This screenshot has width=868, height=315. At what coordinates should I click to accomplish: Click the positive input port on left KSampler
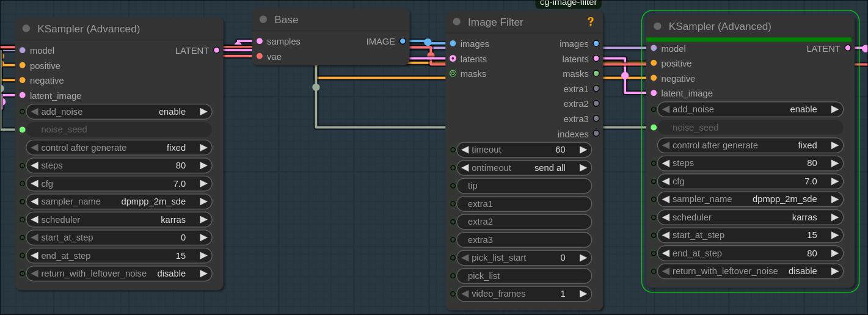point(23,65)
